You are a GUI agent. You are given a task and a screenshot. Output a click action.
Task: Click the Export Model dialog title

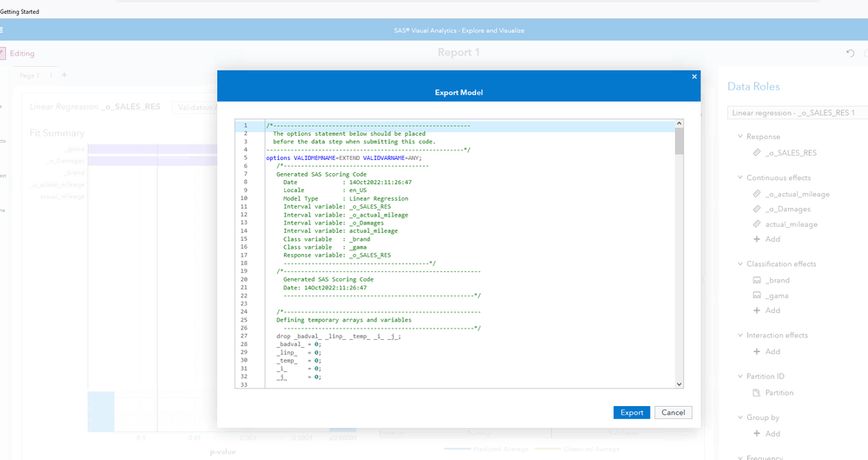click(459, 92)
